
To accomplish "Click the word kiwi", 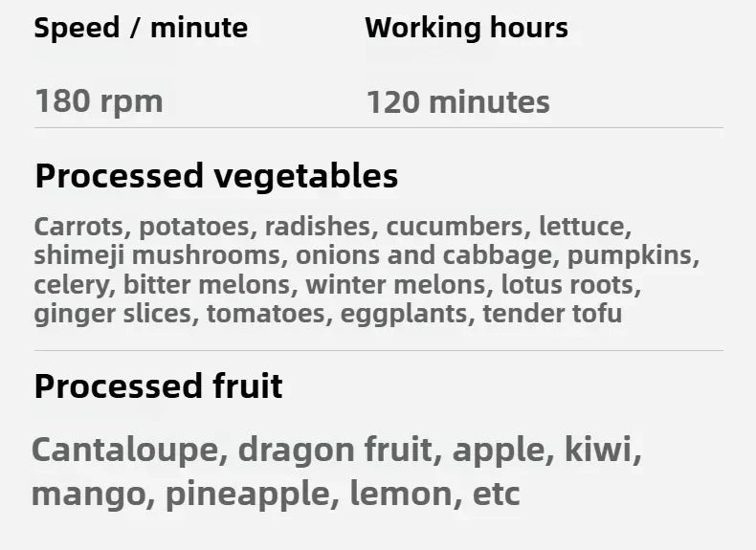I will [598, 449].
